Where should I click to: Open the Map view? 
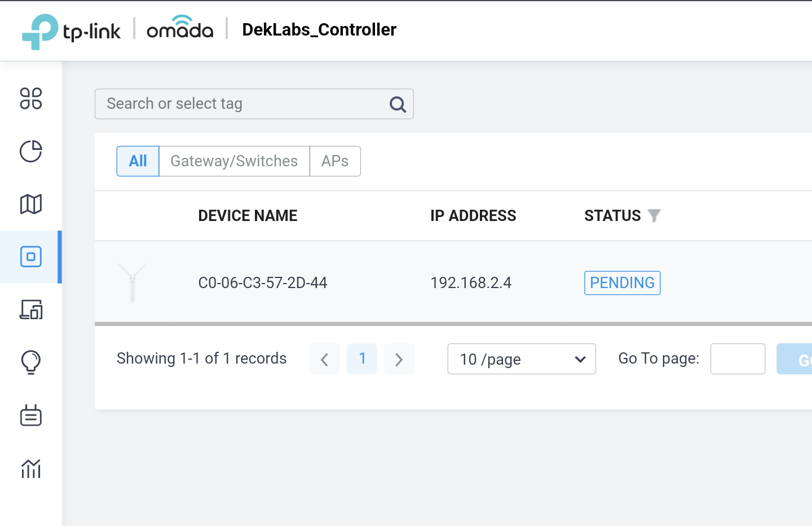[x=31, y=204]
